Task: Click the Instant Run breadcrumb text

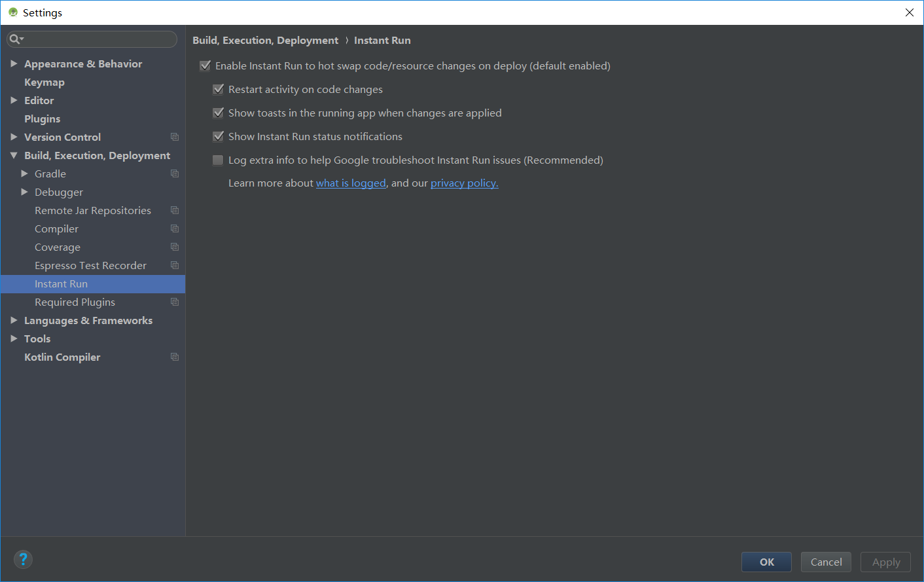Action: [382, 40]
